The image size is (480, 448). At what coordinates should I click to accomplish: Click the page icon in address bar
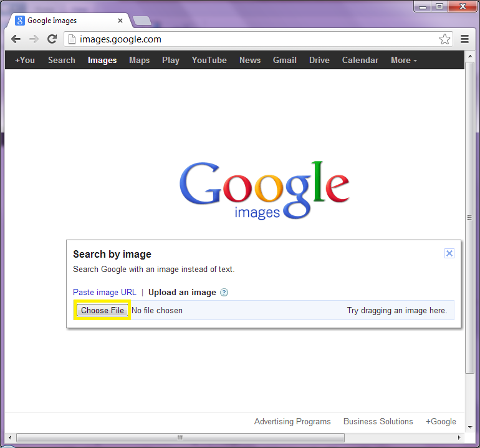(x=72, y=39)
